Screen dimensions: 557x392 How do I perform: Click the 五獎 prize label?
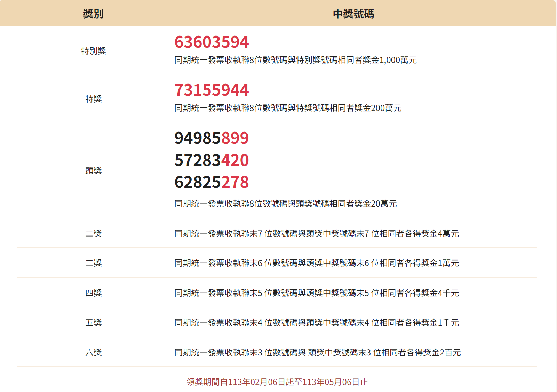tap(93, 323)
